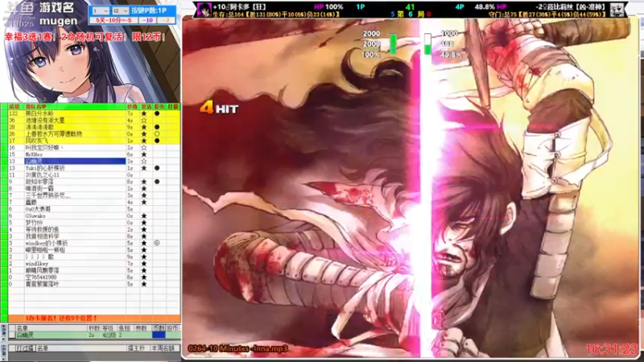644x362 pixels.
Task: Open the second dropdown showing value 12
Action: click(x=120, y=10)
